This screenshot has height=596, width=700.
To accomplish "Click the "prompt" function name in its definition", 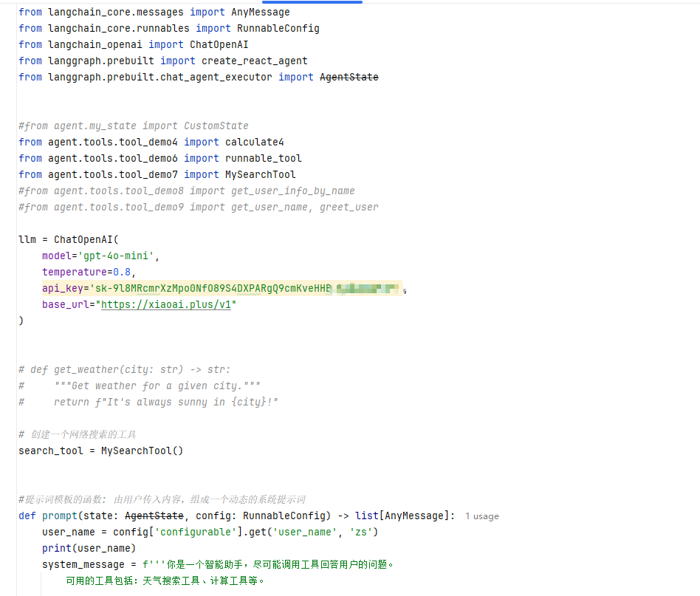I will (60, 515).
